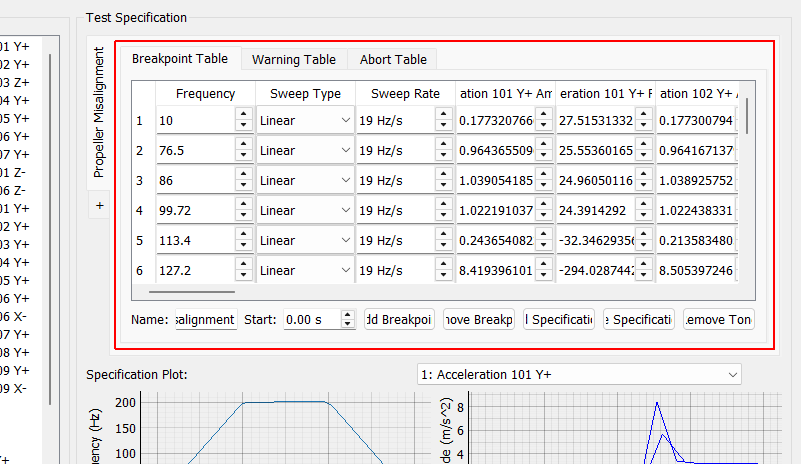Select the Breakpoint Table tab
The image size is (801, 464).
[x=180, y=58]
